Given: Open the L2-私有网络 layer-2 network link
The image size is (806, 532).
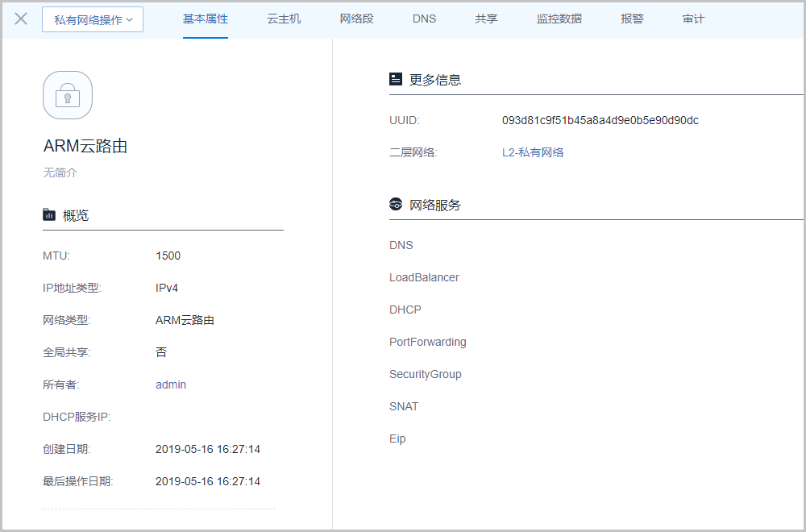Looking at the screenshot, I should (533, 152).
